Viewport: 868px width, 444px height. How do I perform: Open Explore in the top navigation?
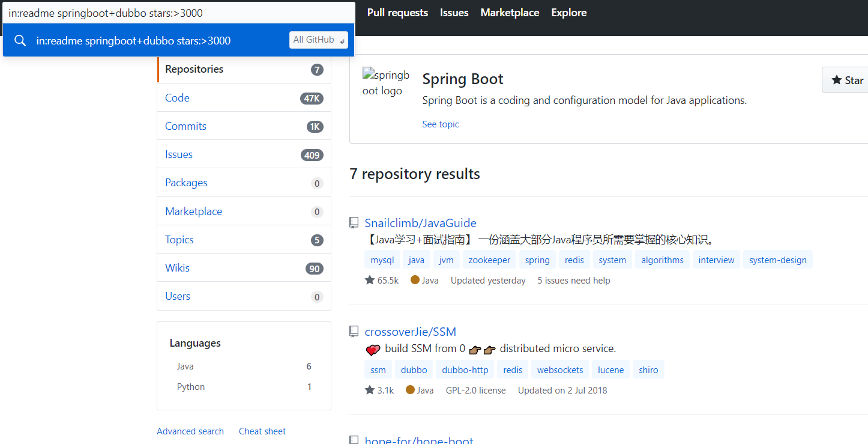[x=569, y=13]
